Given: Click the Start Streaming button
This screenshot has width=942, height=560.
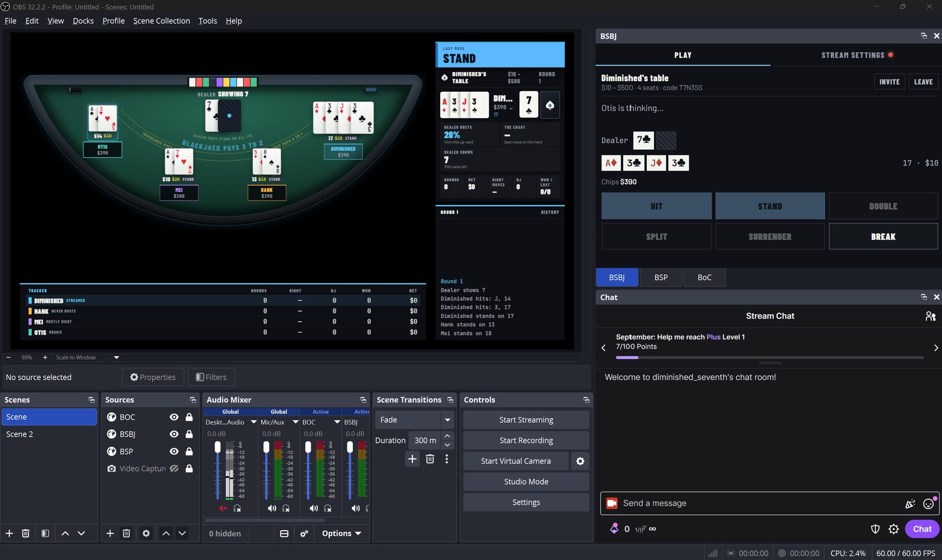Looking at the screenshot, I should click(x=526, y=420).
